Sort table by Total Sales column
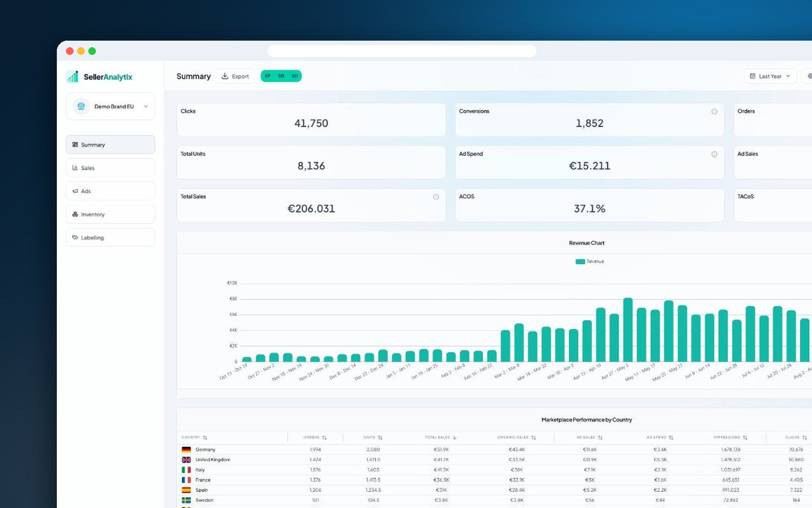 [441, 437]
